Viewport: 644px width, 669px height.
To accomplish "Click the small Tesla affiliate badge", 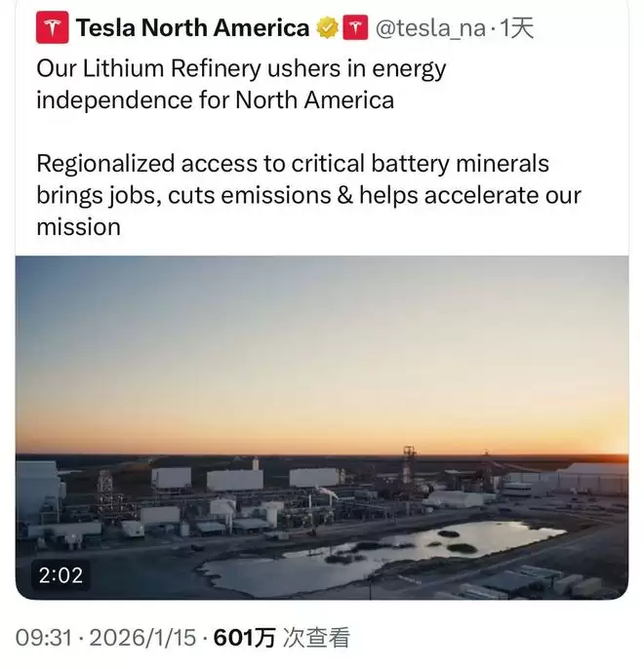I will click(x=355, y=28).
